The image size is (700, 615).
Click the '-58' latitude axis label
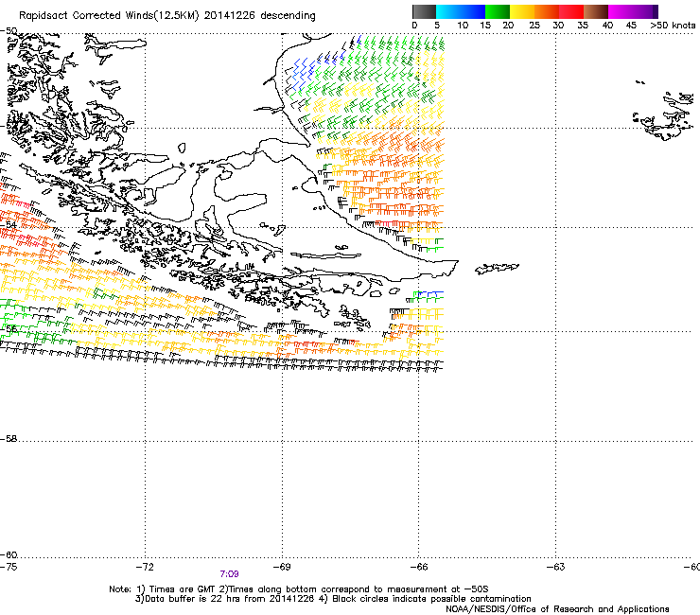tap(9, 439)
